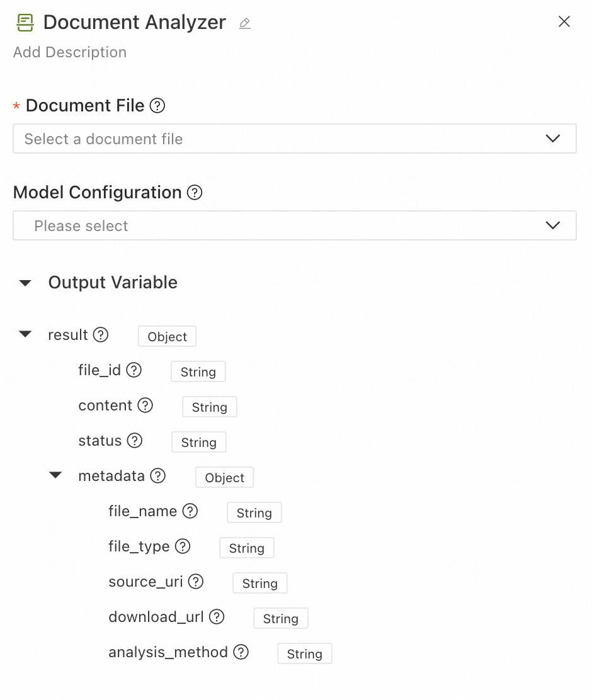The image size is (592, 700).
Task: Click the help icon next to download_url
Action: [x=217, y=617]
